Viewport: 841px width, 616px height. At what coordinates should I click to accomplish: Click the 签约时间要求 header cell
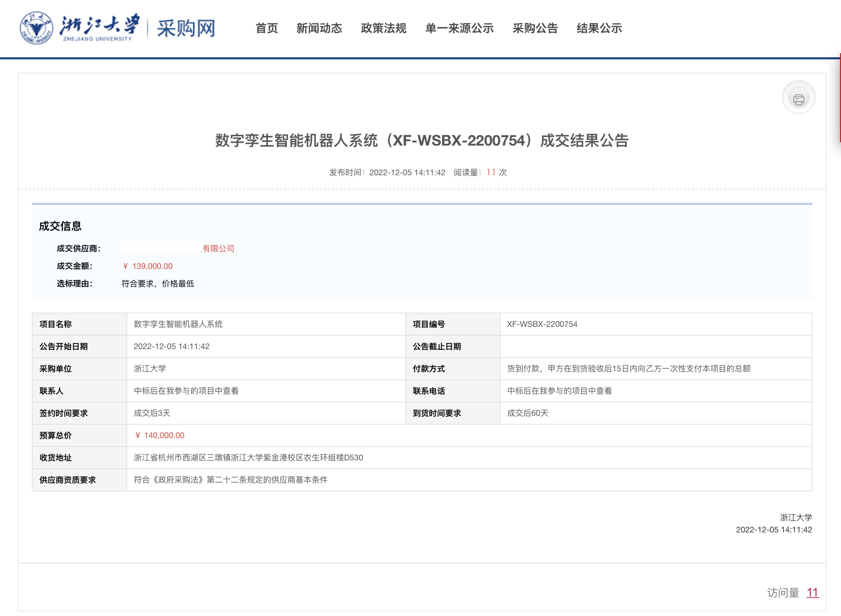click(79, 413)
